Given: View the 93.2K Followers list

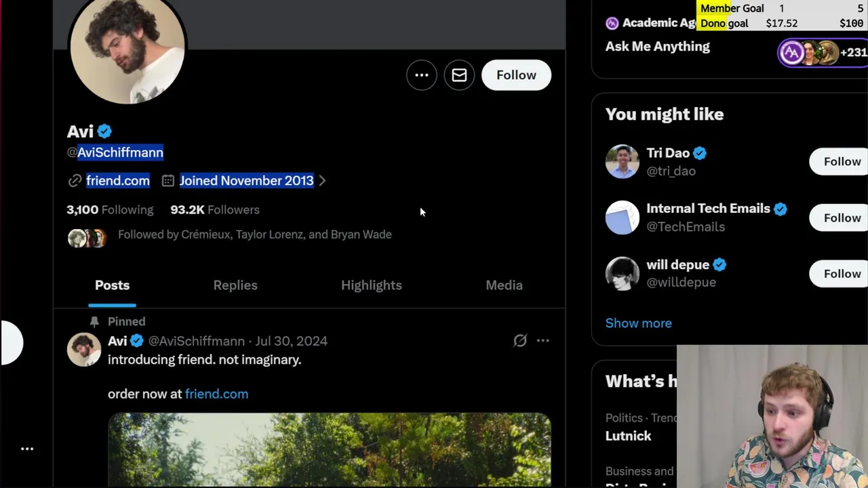Looking at the screenshot, I should tap(215, 210).
